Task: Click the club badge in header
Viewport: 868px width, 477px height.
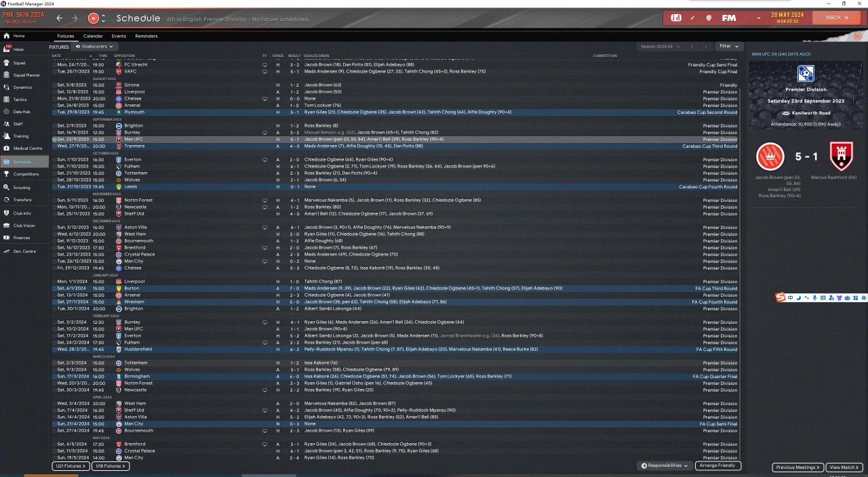Action: (94, 18)
